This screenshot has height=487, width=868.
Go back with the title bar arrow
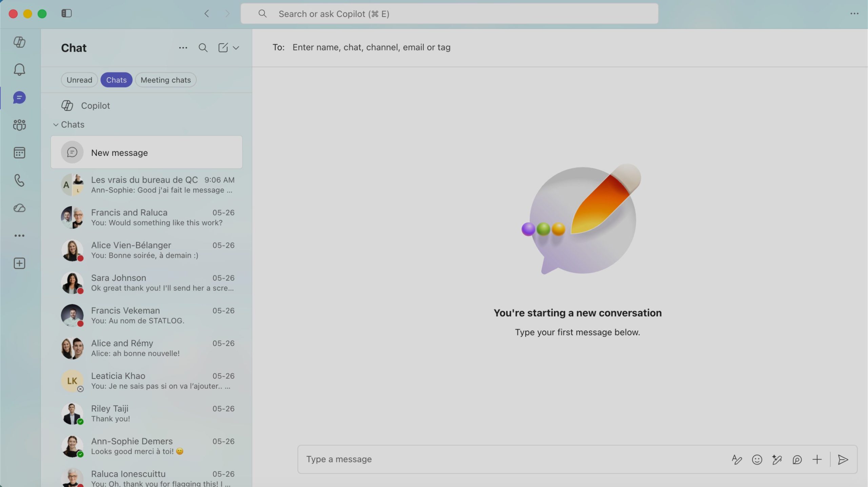coord(206,14)
